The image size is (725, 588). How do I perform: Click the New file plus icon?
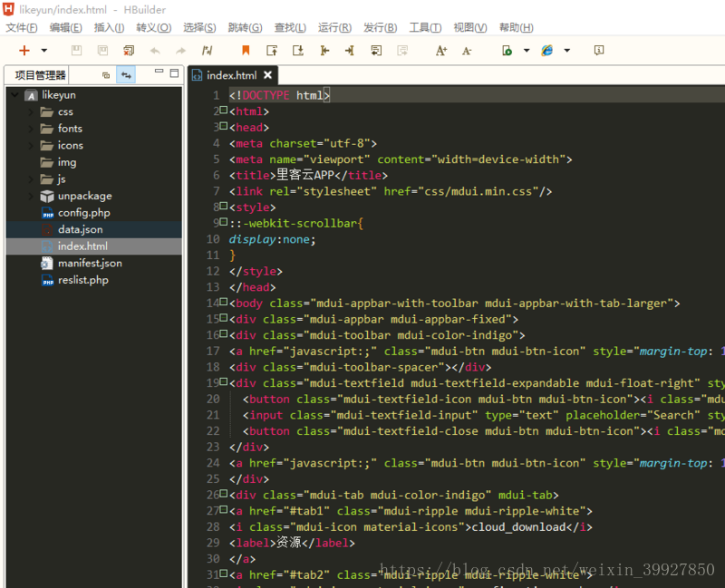coord(24,51)
